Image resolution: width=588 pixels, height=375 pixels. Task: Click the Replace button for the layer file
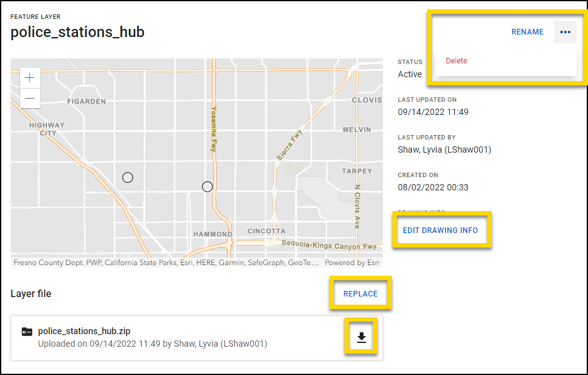[x=360, y=293]
